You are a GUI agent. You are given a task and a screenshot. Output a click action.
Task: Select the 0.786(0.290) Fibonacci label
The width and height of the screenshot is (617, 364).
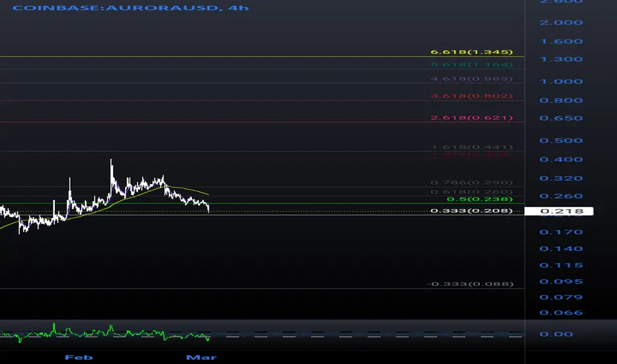tap(471, 183)
